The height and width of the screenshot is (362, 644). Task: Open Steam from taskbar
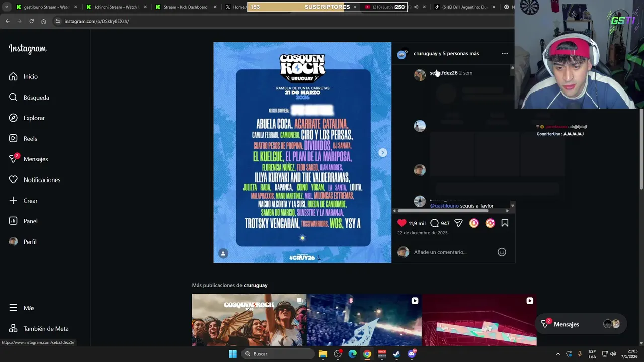pyautogui.click(x=396, y=354)
